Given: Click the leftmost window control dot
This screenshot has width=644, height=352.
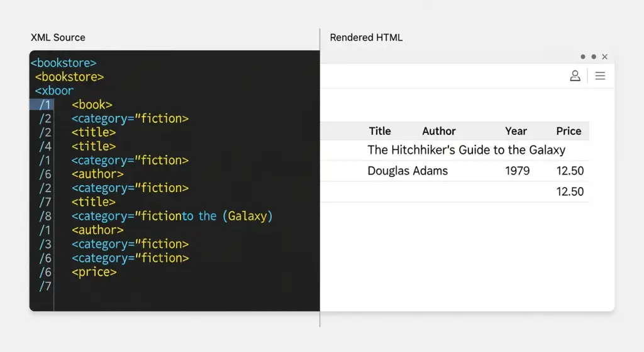Looking at the screenshot, I should click(x=583, y=57).
